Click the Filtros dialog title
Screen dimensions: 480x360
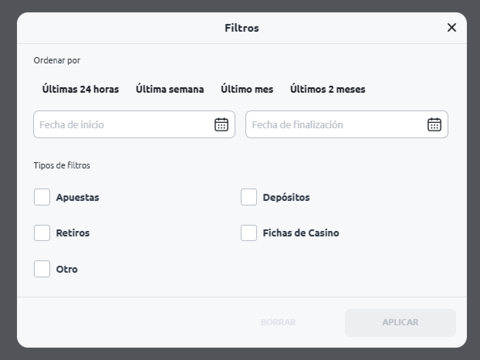click(x=242, y=28)
